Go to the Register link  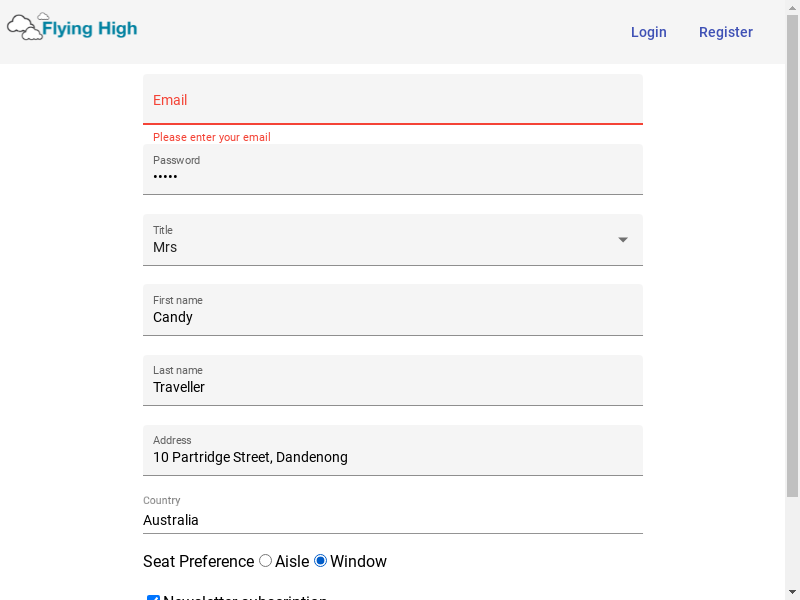[726, 32]
